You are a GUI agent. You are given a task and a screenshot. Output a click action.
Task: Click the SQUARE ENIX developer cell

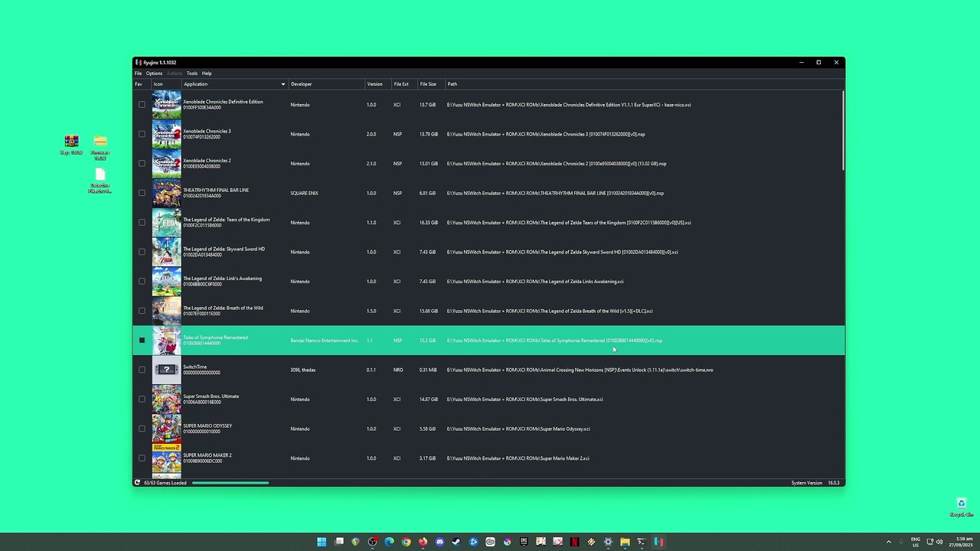pyautogui.click(x=304, y=193)
